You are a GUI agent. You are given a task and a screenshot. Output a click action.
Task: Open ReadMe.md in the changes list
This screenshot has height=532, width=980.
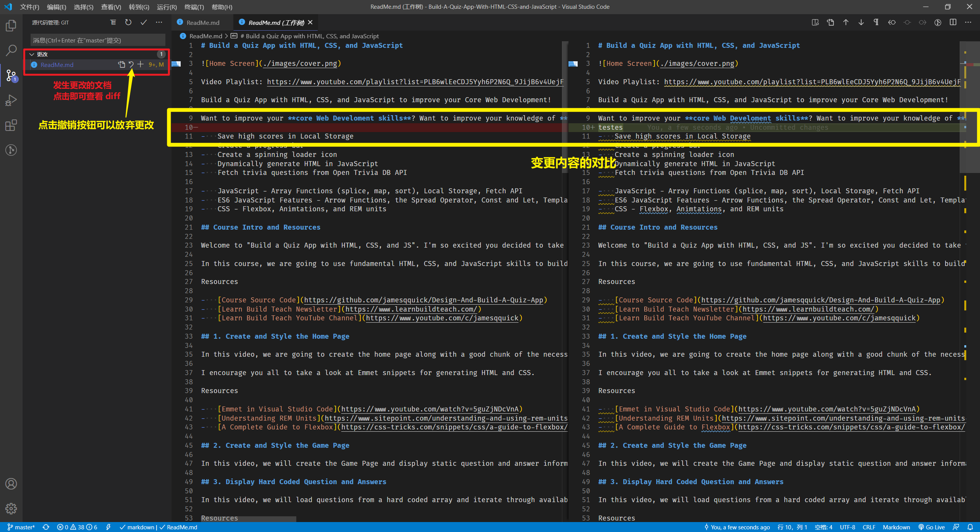click(57, 65)
